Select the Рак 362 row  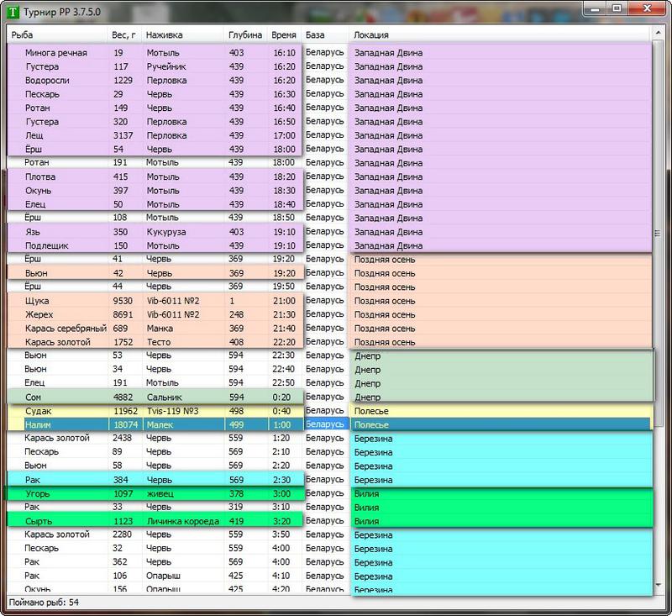coord(329,562)
